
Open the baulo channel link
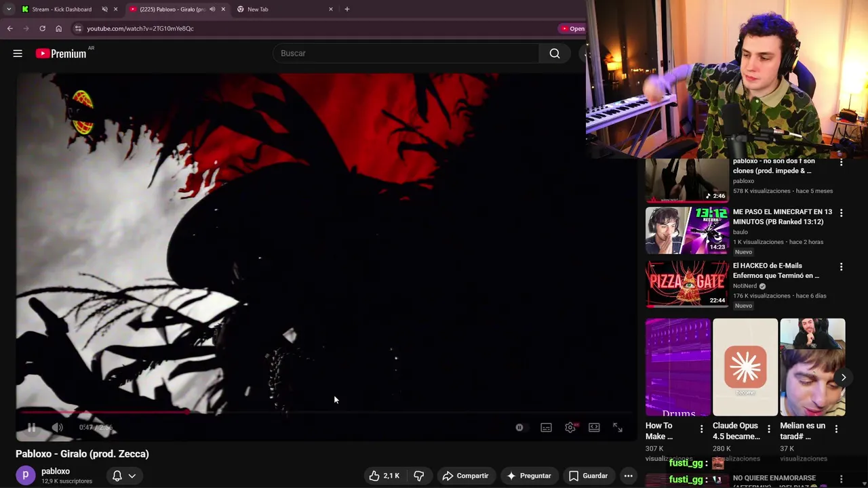coord(741,232)
